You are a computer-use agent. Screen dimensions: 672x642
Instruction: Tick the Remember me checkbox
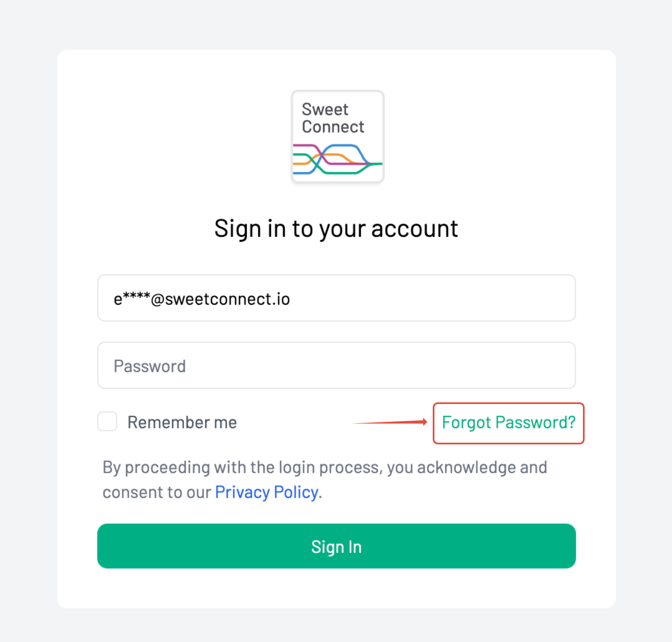coord(107,421)
